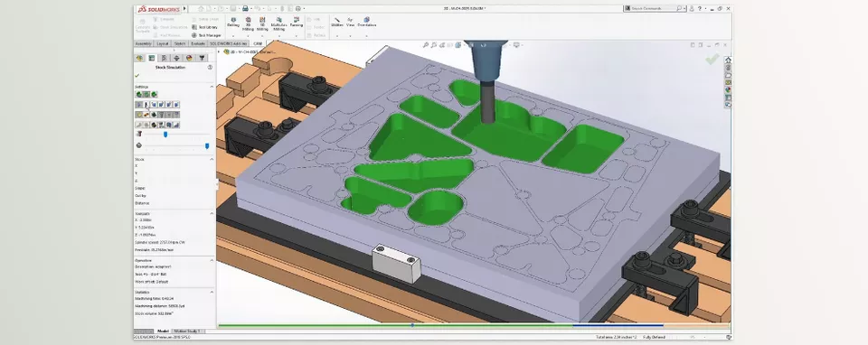Open the Turning dropdown arrow
The height and width of the screenshot is (345, 868).
tap(297, 36)
